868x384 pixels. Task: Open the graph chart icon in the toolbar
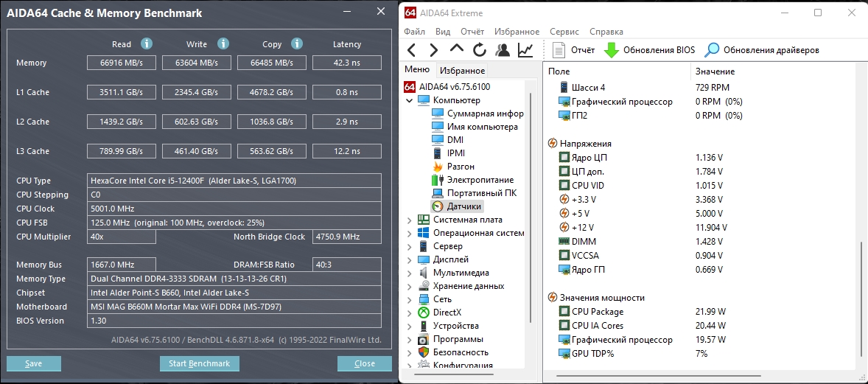pos(525,50)
